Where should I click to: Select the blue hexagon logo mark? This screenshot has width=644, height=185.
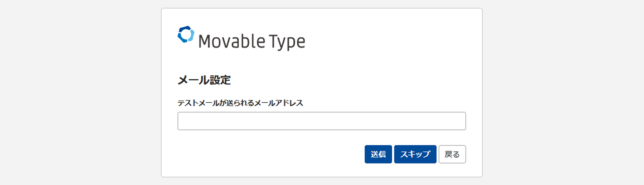[x=186, y=35]
